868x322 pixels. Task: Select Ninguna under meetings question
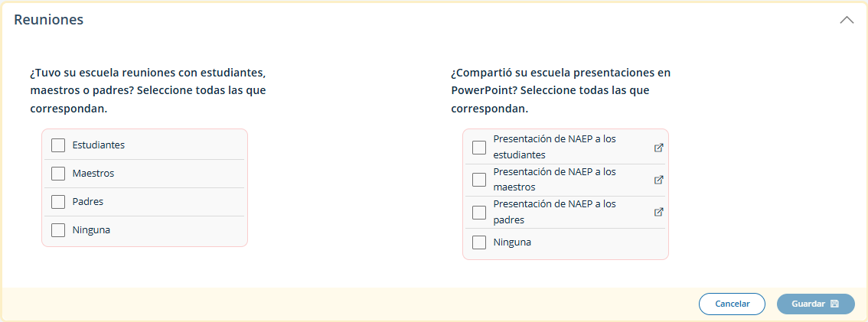58,230
